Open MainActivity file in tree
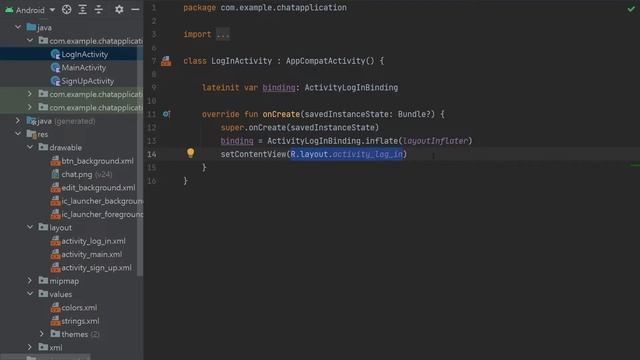Viewport: 640px width, 360px height. pos(83,68)
